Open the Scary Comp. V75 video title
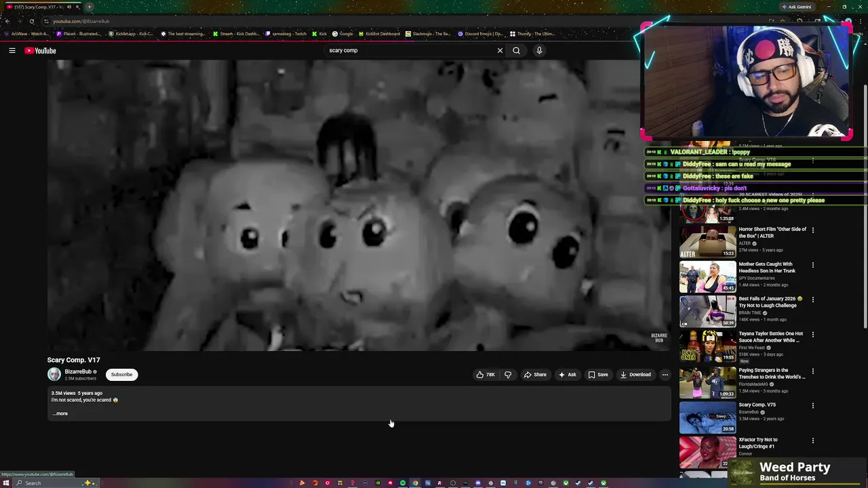The height and width of the screenshot is (488, 868). pyautogui.click(x=757, y=405)
